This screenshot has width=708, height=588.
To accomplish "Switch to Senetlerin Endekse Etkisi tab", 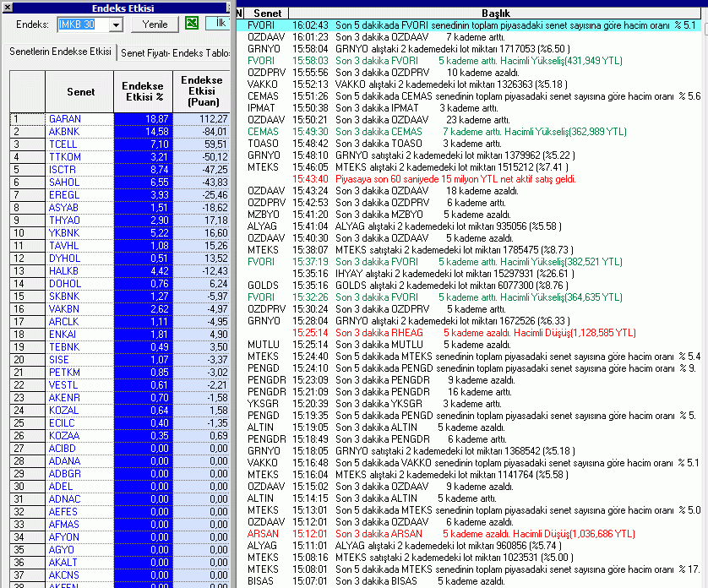I will tap(60, 52).
